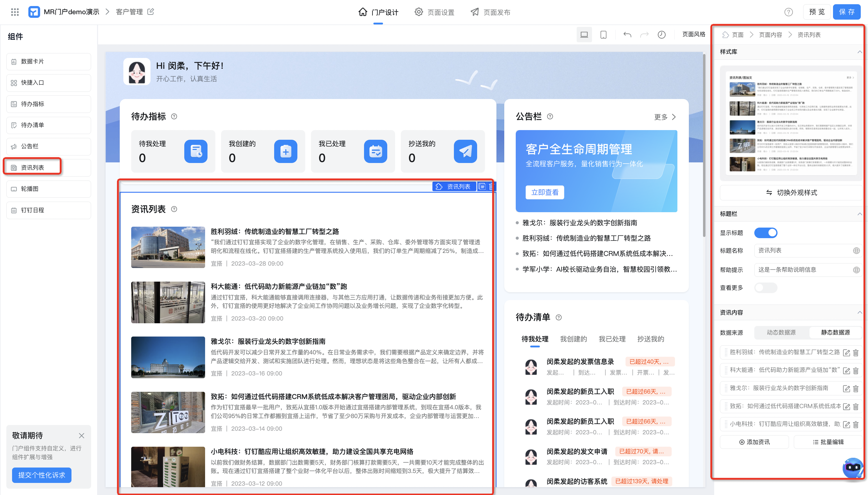Collapse the 资讯内容 section
Image resolution: width=868 pixels, height=495 pixels.
click(860, 313)
